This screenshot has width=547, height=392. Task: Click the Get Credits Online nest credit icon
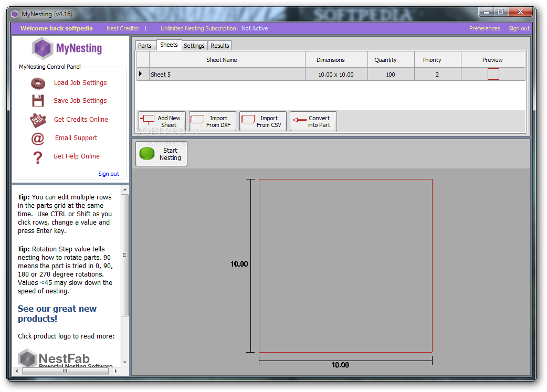pos(38,120)
